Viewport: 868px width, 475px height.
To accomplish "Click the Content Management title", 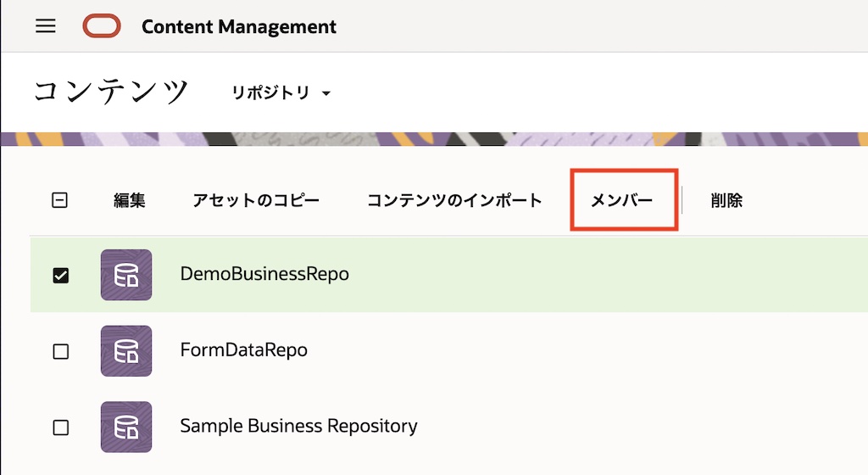I will pos(239,26).
